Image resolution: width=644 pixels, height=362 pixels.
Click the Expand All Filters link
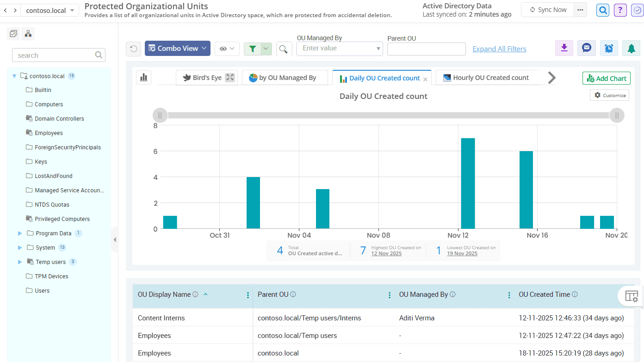pyautogui.click(x=499, y=49)
